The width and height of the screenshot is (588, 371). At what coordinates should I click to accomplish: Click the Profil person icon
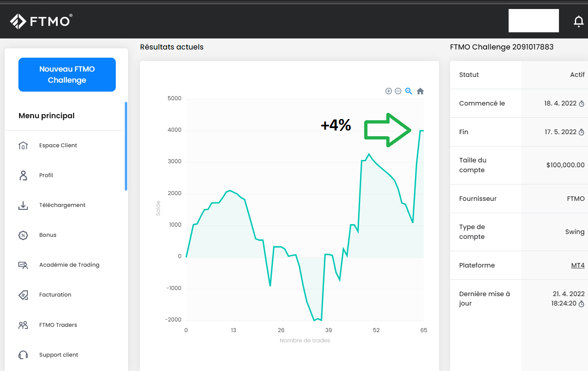click(x=23, y=175)
